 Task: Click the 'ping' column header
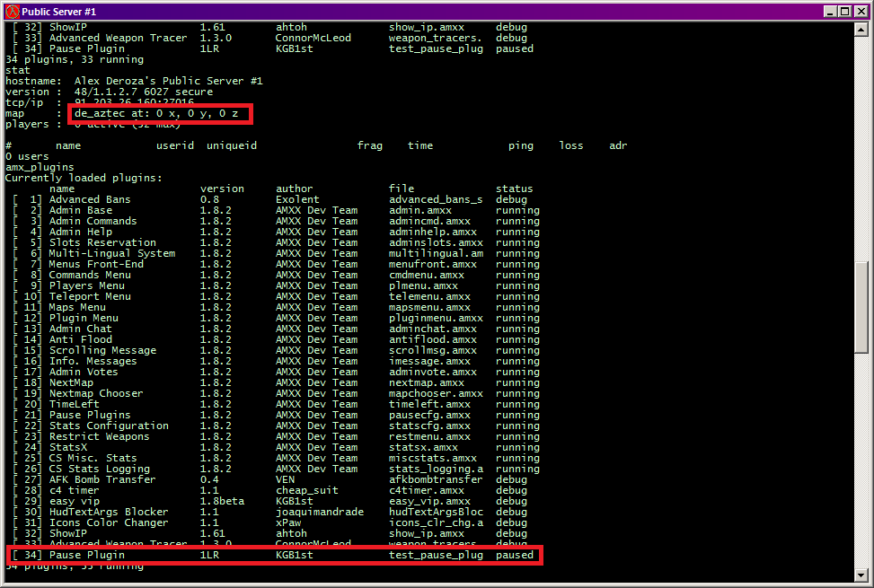pyautogui.click(x=521, y=146)
